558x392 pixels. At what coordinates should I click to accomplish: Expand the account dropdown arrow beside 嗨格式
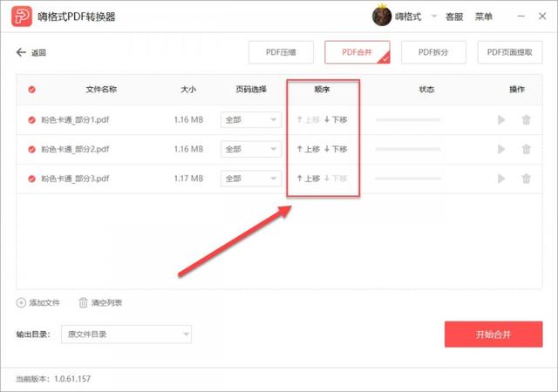point(434,16)
